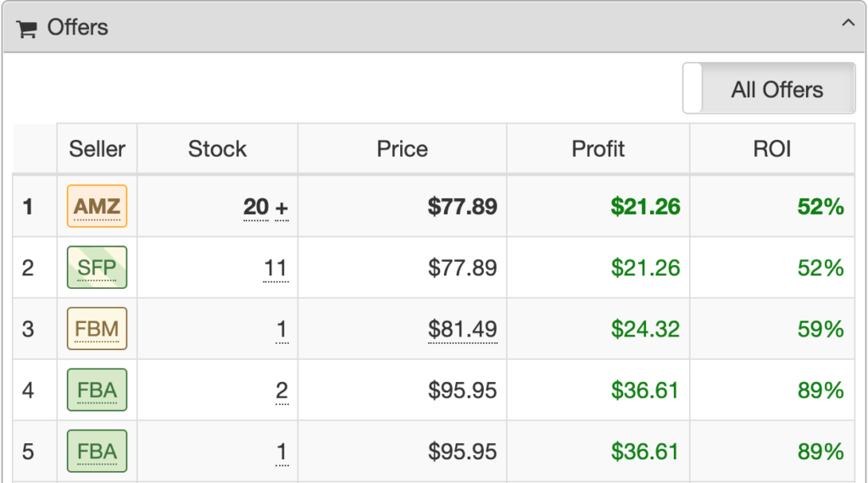This screenshot has width=868, height=483.
Task: Click the Stock column header
Action: pos(217,149)
